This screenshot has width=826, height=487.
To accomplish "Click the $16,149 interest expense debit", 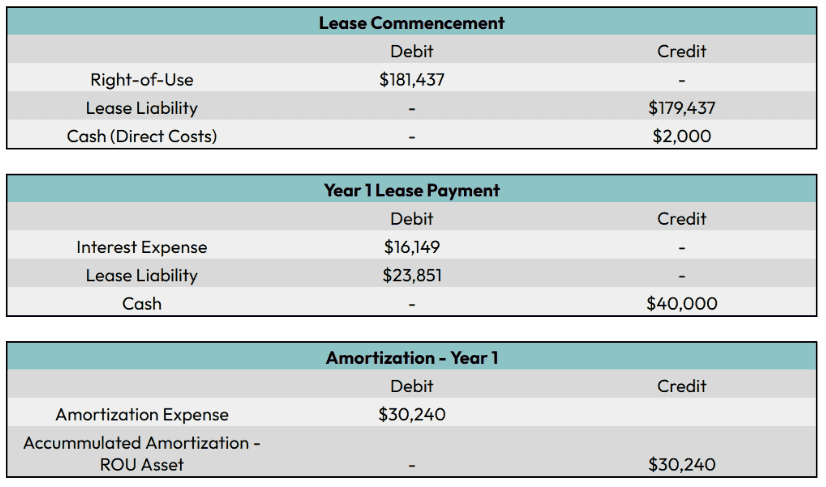I will (412, 247).
